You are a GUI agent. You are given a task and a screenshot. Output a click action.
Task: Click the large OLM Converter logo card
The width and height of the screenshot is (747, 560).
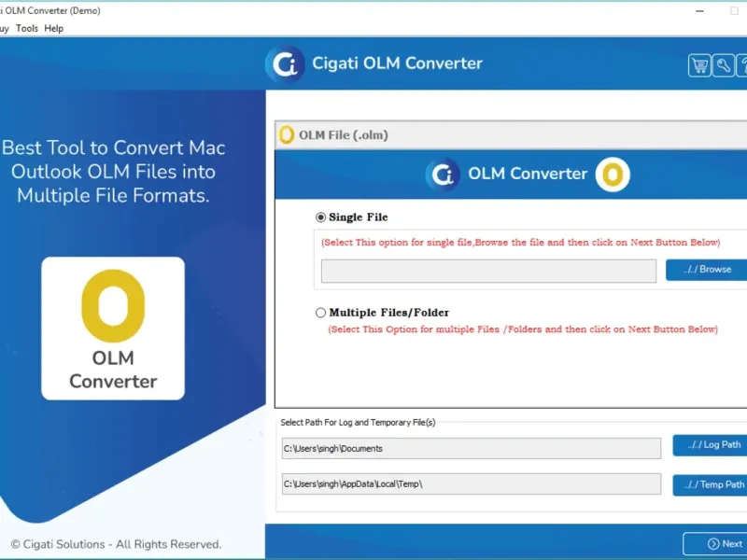113,329
